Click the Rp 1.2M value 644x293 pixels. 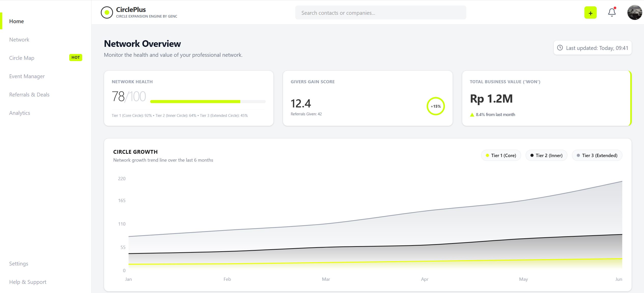491,99
